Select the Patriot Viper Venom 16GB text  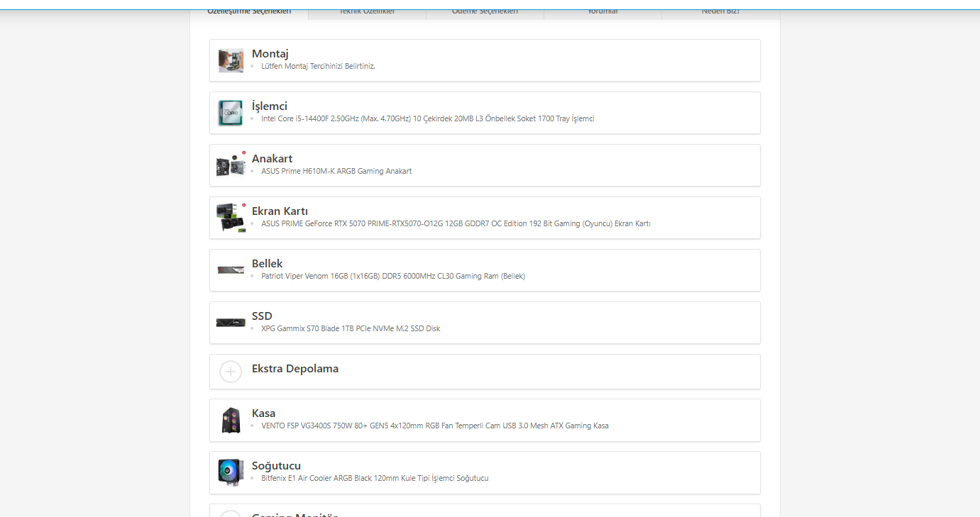pos(393,276)
